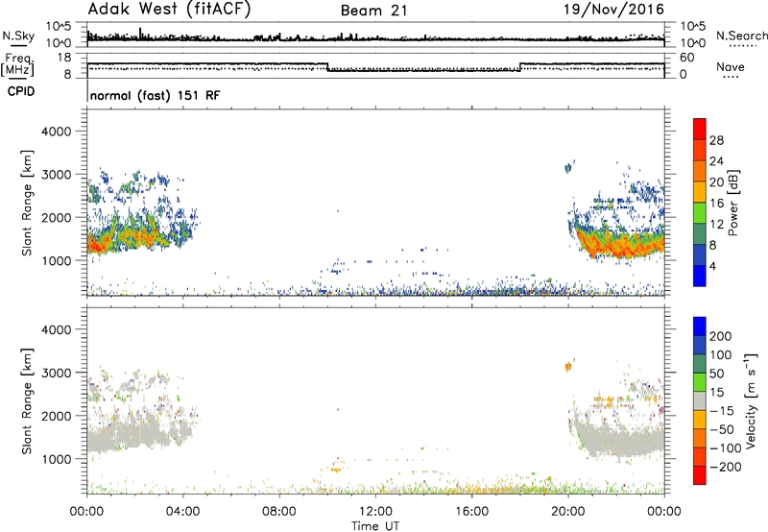Image resolution: width=768 pixels, height=532 pixels.
Task: Click the "Nave" legend label
Action: [731, 66]
